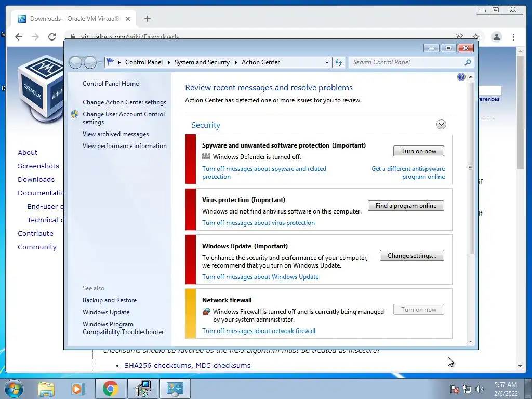Expand the arrow after Control Panel breadcrumb

169,62
